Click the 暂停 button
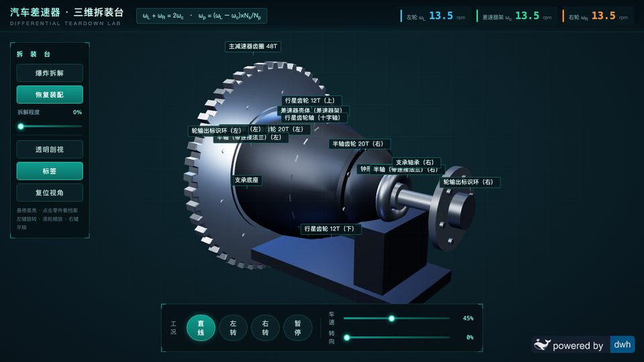Screen dimensions: 644x362 pos(298,328)
